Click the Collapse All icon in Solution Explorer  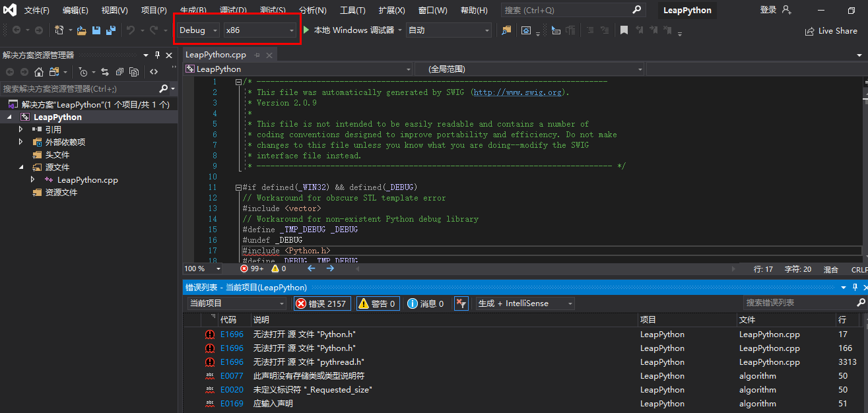120,73
